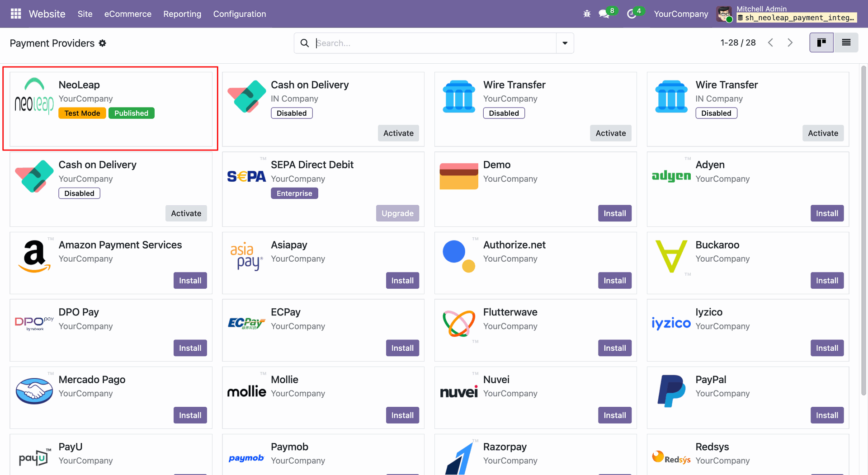Install the Demo payment provider
Image resolution: width=868 pixels, height=475 pixels.
tap(615, 213)
